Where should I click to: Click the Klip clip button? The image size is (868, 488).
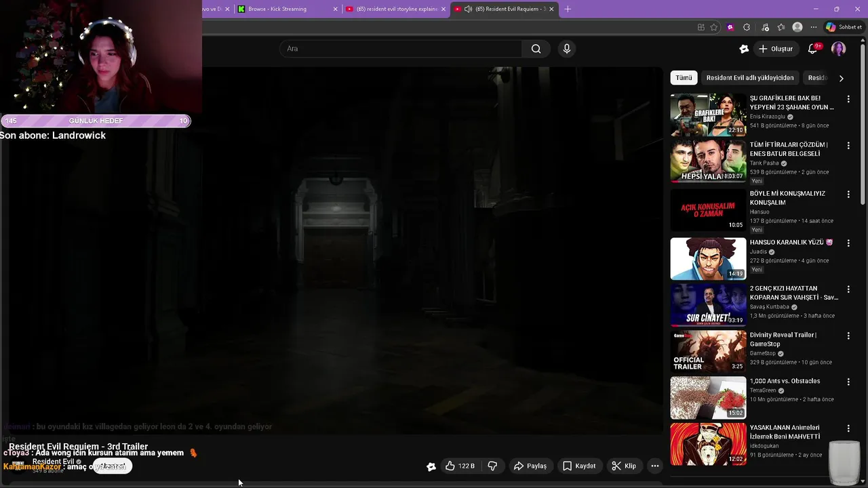pos(624,466)
